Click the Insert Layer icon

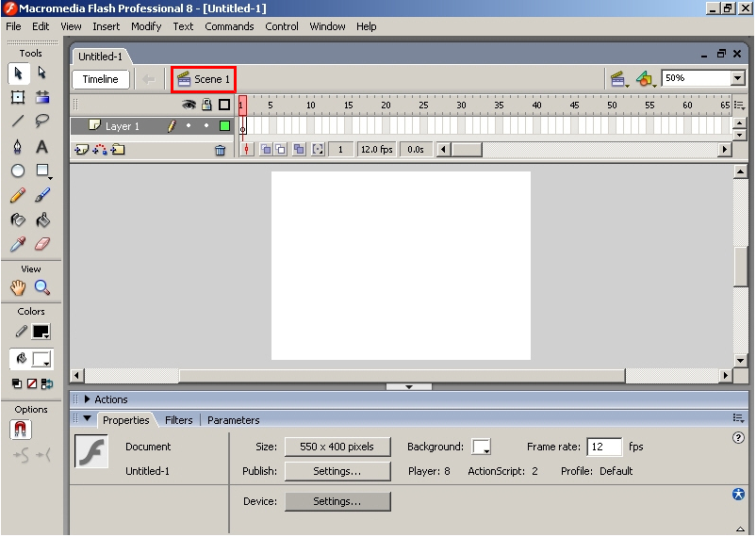coord(81,150)
